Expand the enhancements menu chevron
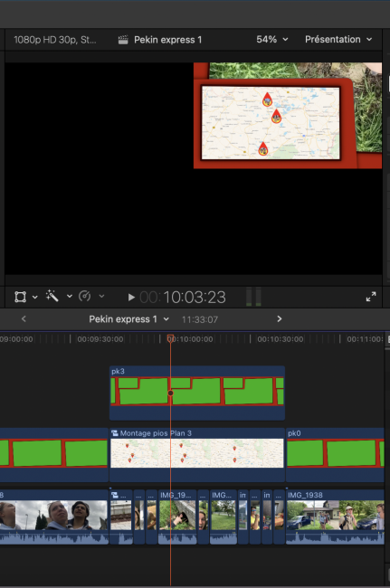 coord(70,296)
